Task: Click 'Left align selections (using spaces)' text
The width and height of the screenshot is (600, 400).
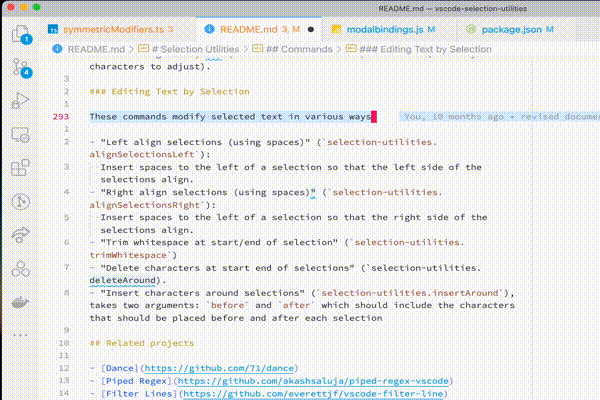Action: pos(205,142)
